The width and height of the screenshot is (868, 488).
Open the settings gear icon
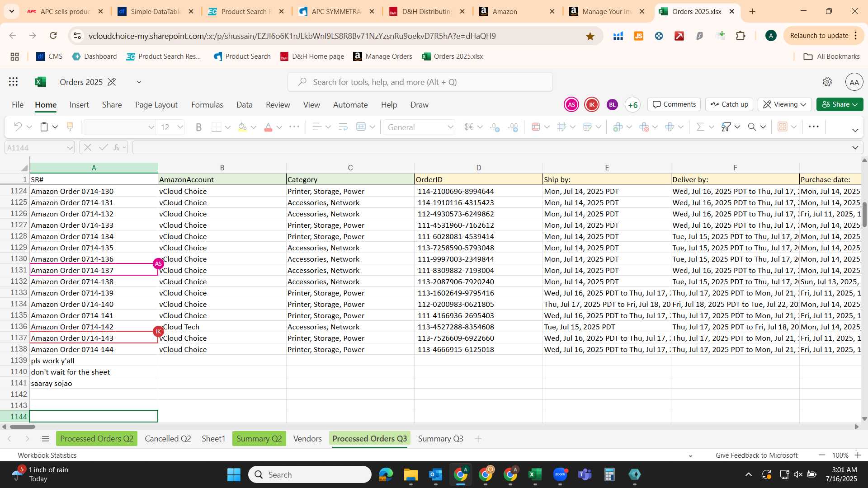coord(827,82)
